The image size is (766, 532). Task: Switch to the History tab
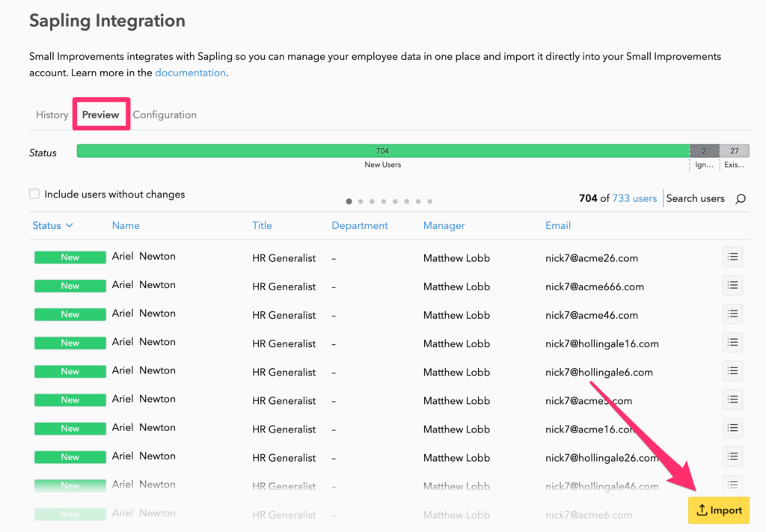[52, 114]
